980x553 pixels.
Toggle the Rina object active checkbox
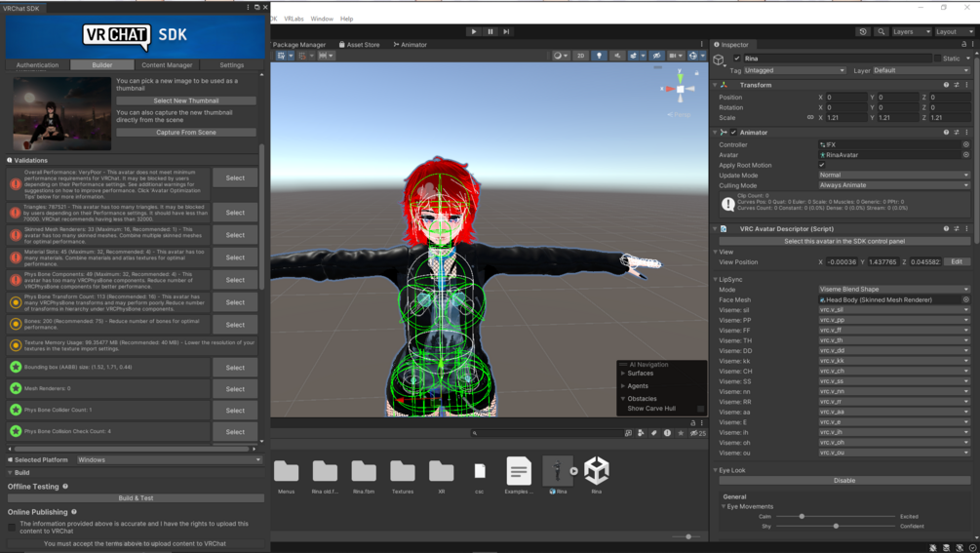(x=737, y=59)
